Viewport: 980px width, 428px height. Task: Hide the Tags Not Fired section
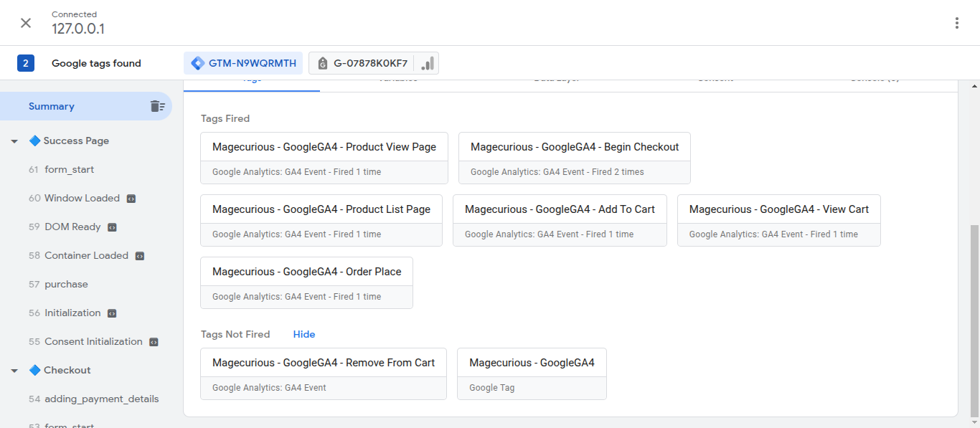point(303,334)
